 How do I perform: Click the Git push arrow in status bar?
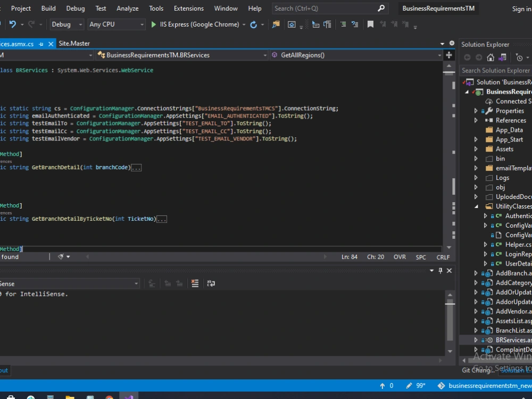coord(383,386)
